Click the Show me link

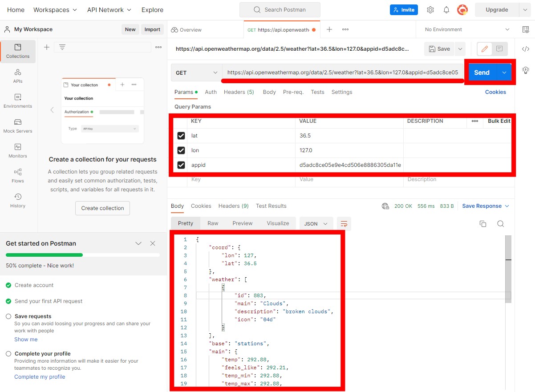26,339
